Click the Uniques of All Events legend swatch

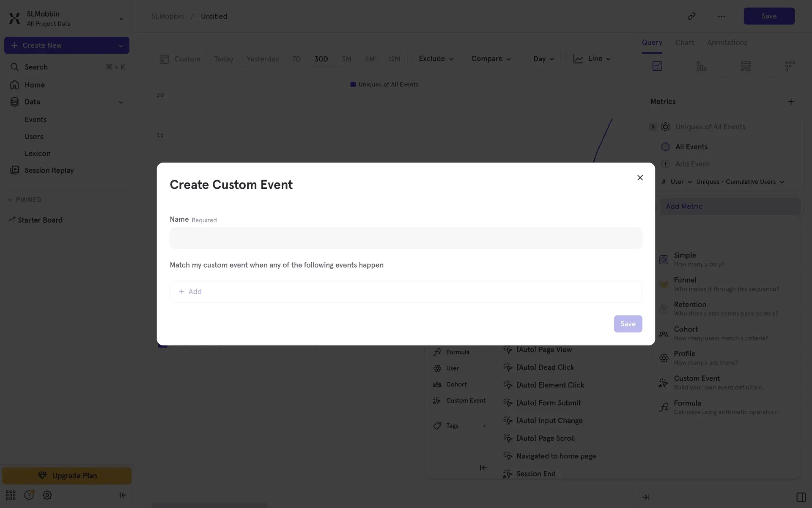pos(353,85)
